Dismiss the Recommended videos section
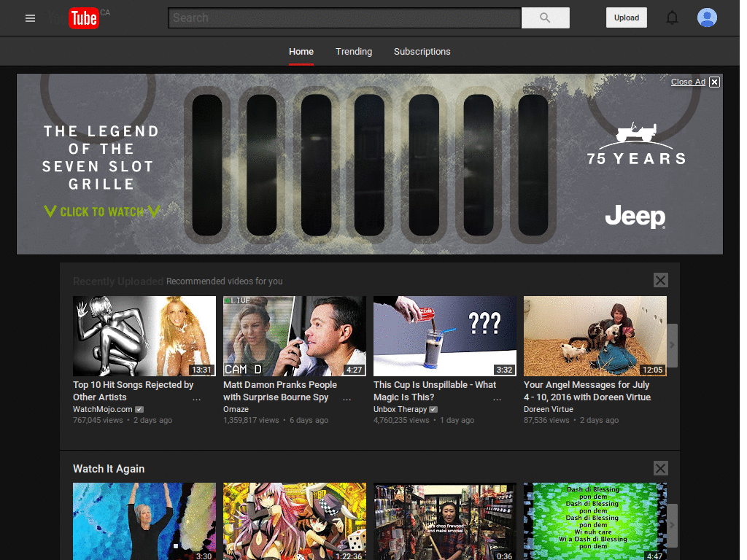 [660, 280]
